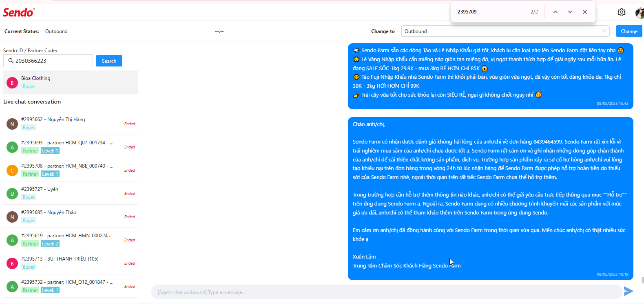644x305 pixels.
Task: Open conversation #2395727 - Uyên
Action: tap(71, 193)
